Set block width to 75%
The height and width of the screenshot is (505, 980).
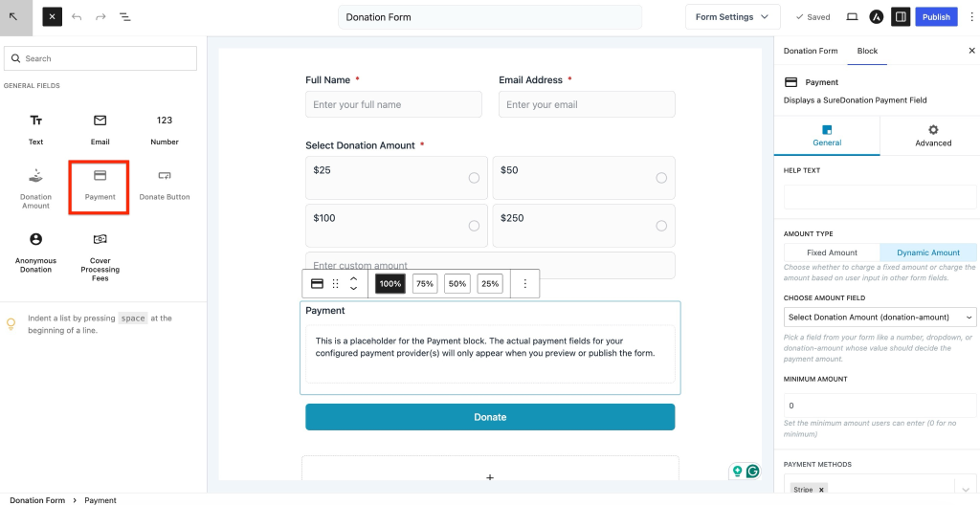point(425,284)
